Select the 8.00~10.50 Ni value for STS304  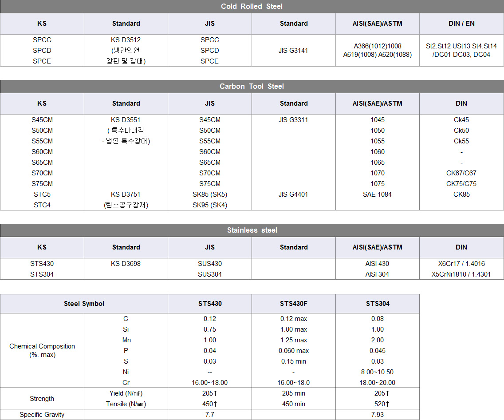[x=378, y=372]
